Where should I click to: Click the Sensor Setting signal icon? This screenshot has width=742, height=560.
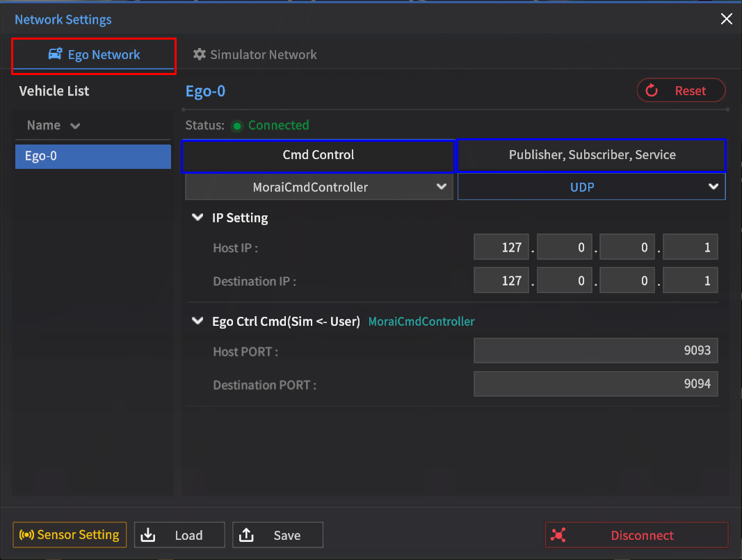click(x=27, y=535)
